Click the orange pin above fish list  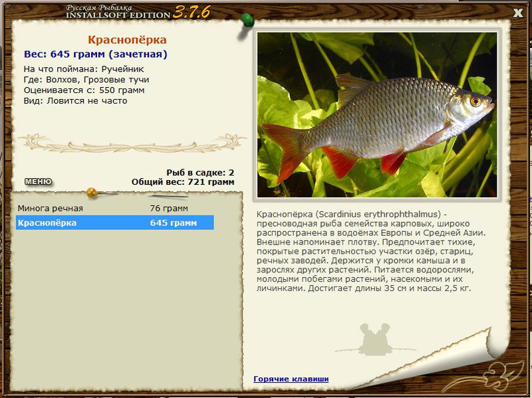pyautogui.click(x=92, y=193)
